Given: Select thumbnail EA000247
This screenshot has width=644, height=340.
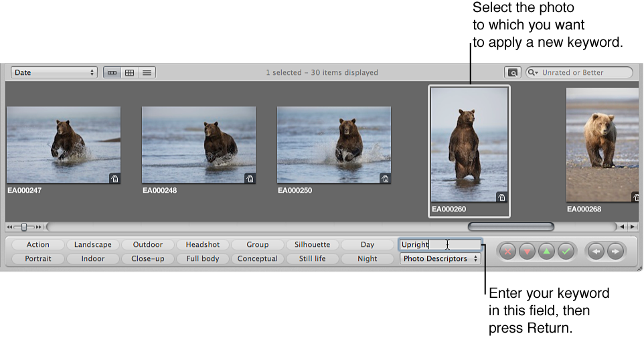Looking at the screenshot, I should pyautogui.click(x=64, y=145).
